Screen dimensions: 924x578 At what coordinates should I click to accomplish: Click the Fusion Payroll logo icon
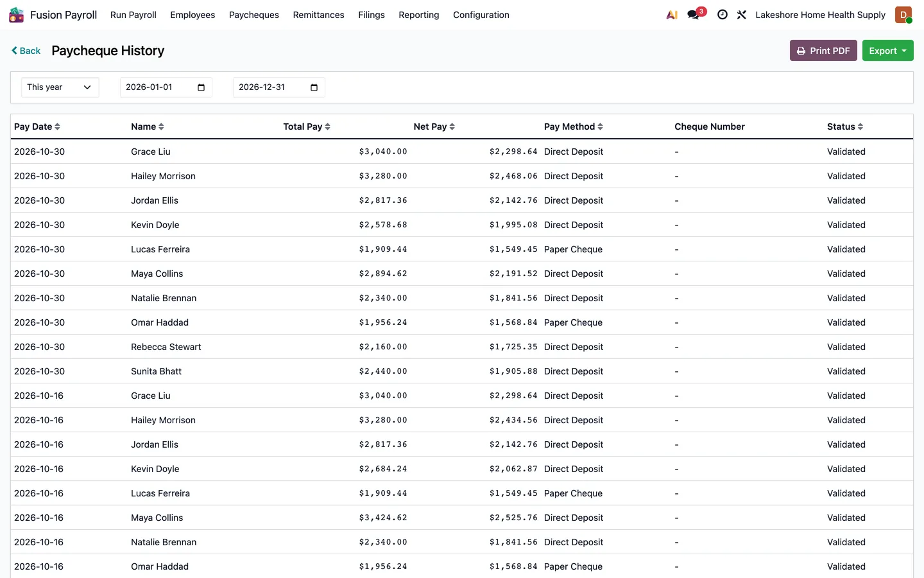pyautogui.click(x=16, y=15)
